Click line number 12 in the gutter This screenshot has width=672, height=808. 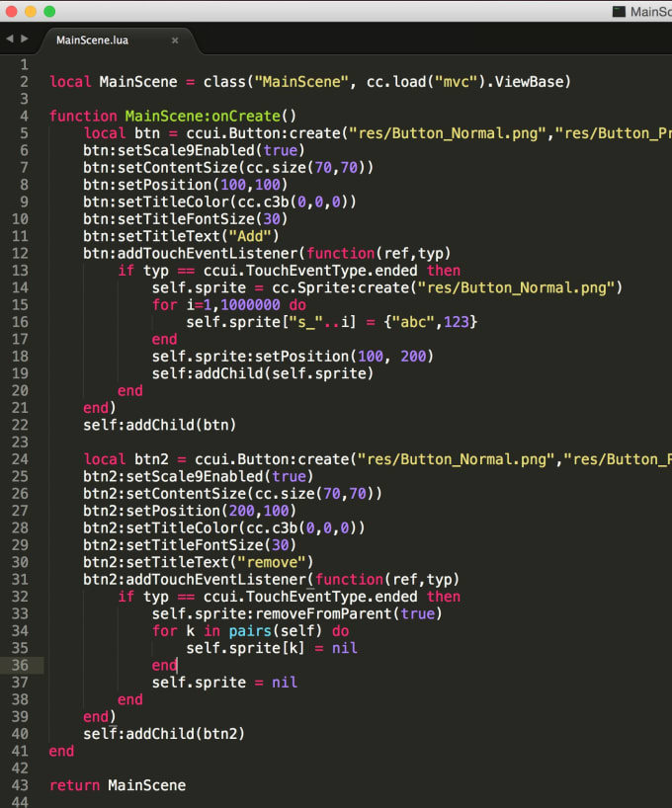click(20, 254)
